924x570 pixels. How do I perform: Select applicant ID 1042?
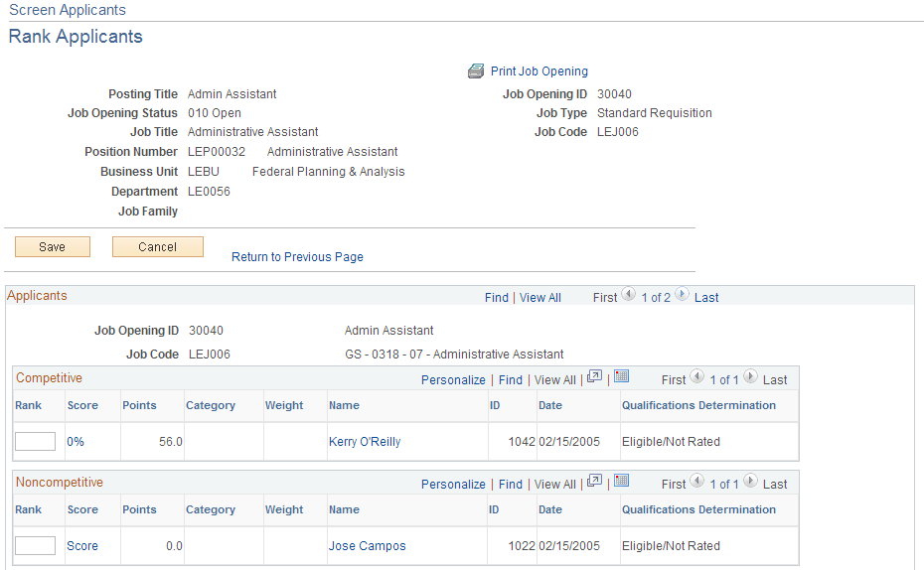pyautogui.click(x=522, y=442)
